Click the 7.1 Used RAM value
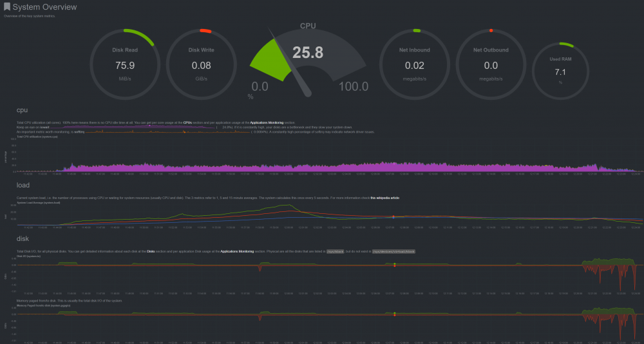644x344 pixels. 561,72
